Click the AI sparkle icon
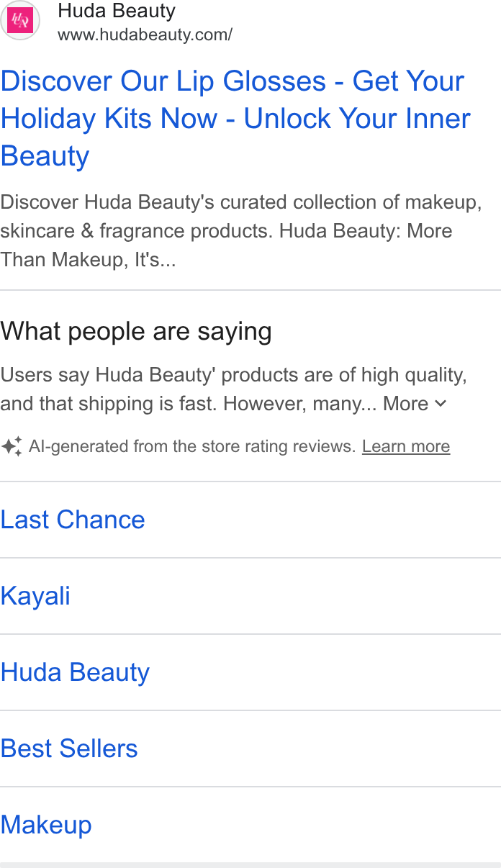501x868 pixels. pyautogui.click(x=12, y=446)
